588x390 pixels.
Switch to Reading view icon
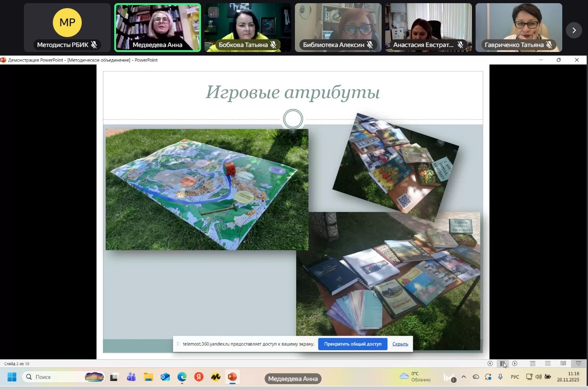pyautogui.click(x=563, y=363)
